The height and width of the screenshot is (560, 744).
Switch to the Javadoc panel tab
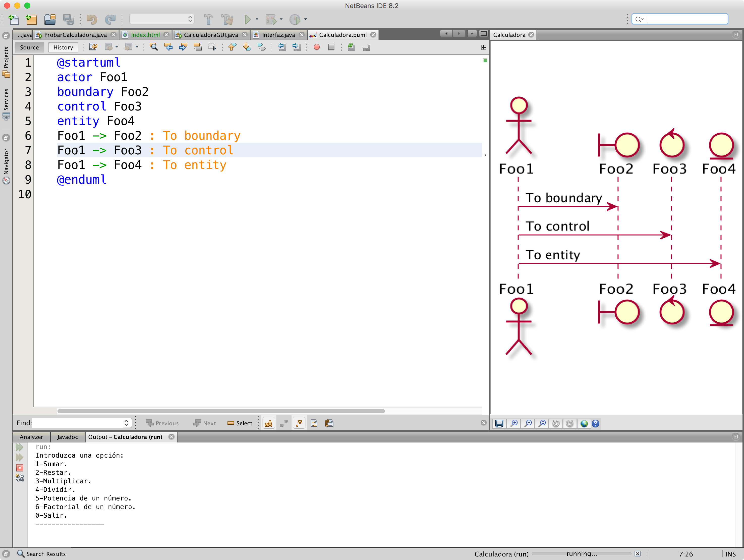(67, 437)
